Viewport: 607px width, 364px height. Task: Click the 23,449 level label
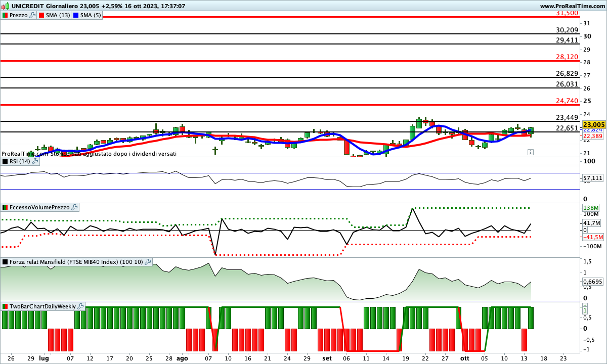(x=567, y=117)
